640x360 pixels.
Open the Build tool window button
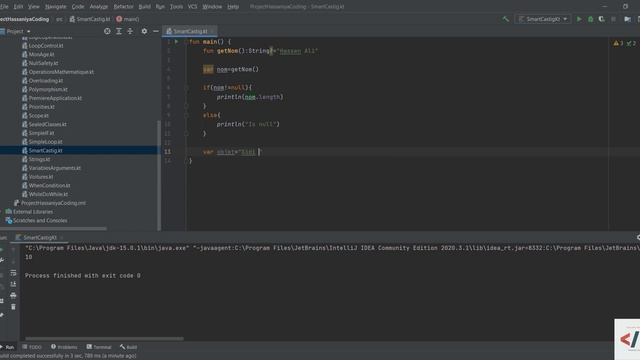129,347
